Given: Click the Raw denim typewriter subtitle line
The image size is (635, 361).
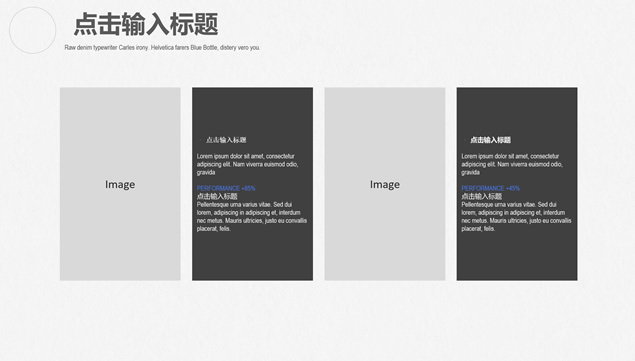Looking at the screenshot, I should point(162,47).
